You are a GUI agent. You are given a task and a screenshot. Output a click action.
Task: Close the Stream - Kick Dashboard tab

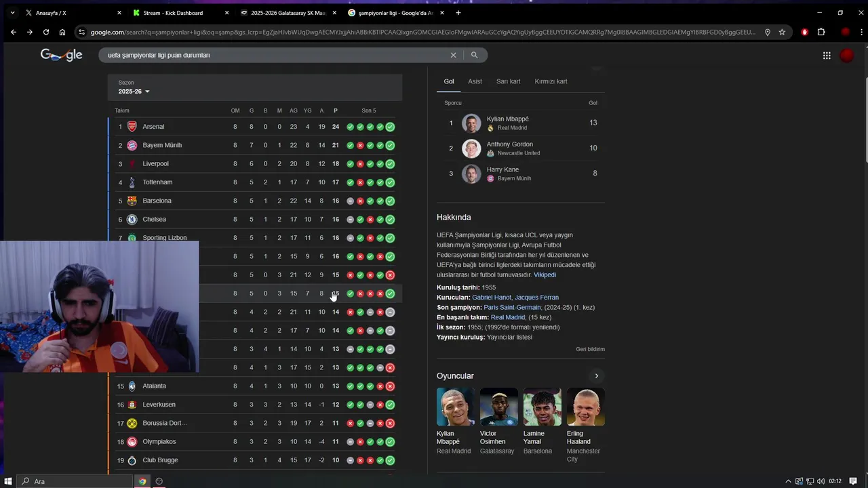(x=228, y=13)
